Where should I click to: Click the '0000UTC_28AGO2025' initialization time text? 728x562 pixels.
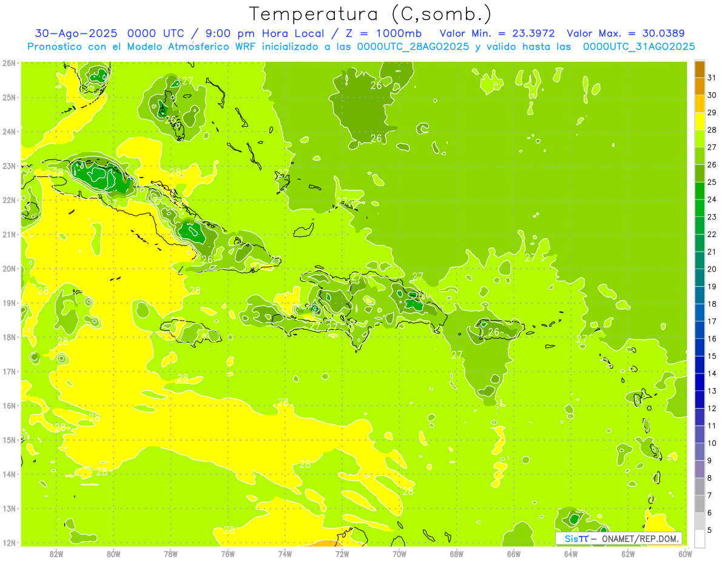click(413, 47)
